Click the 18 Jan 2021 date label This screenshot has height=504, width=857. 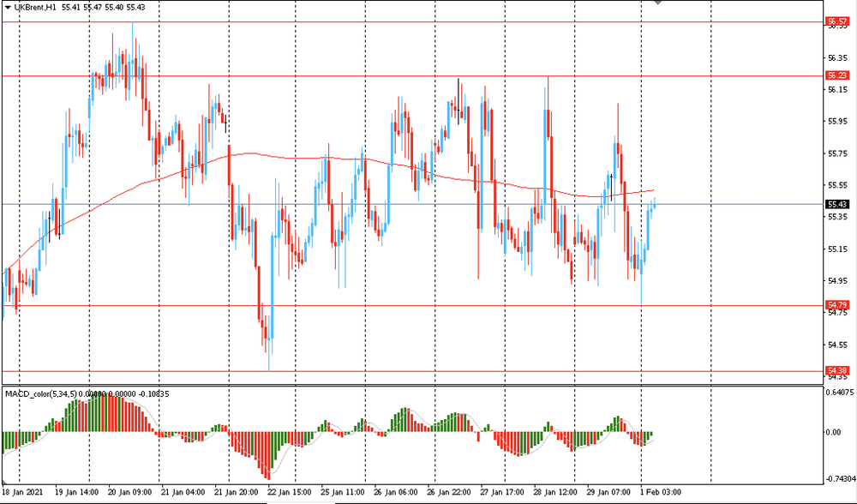point(24,493)
